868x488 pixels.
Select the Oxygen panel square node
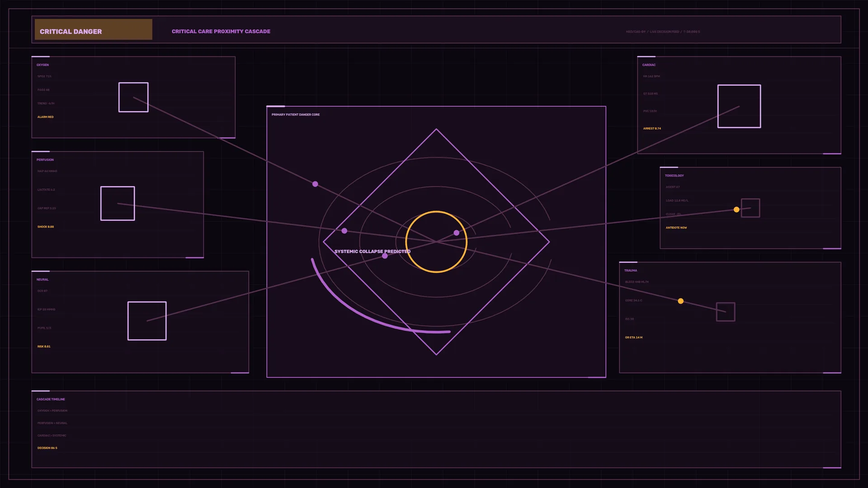[x=133, y=97]
